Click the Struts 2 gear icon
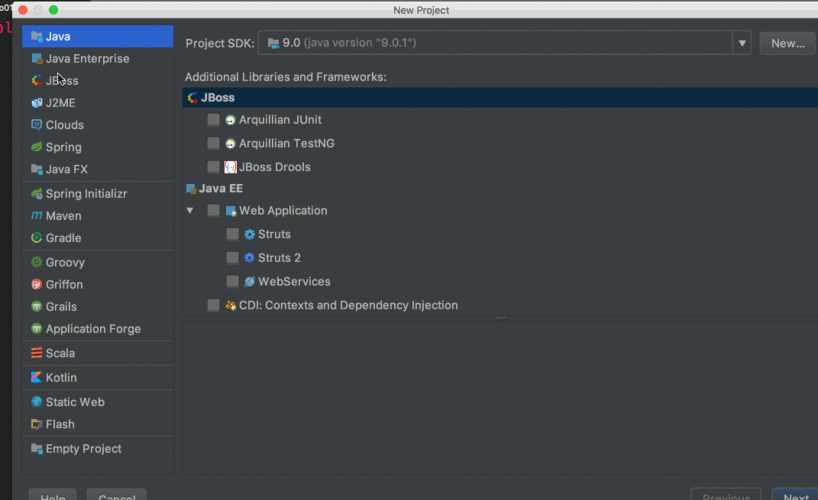The width and height of the screenshot is (818, 500). pos(249,258)
